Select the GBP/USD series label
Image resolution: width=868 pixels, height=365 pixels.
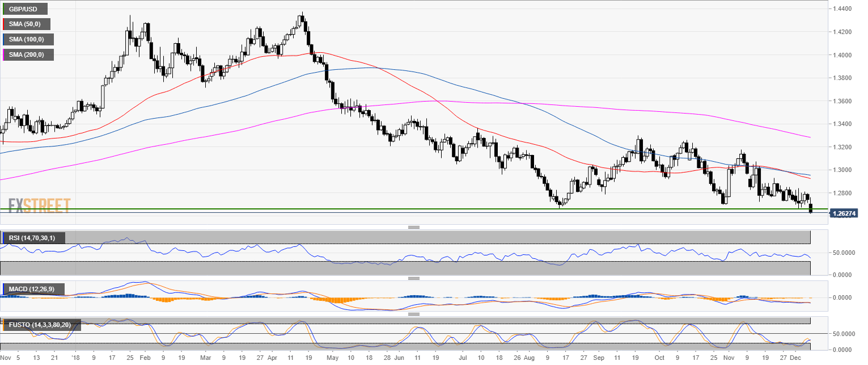(24, 9)
